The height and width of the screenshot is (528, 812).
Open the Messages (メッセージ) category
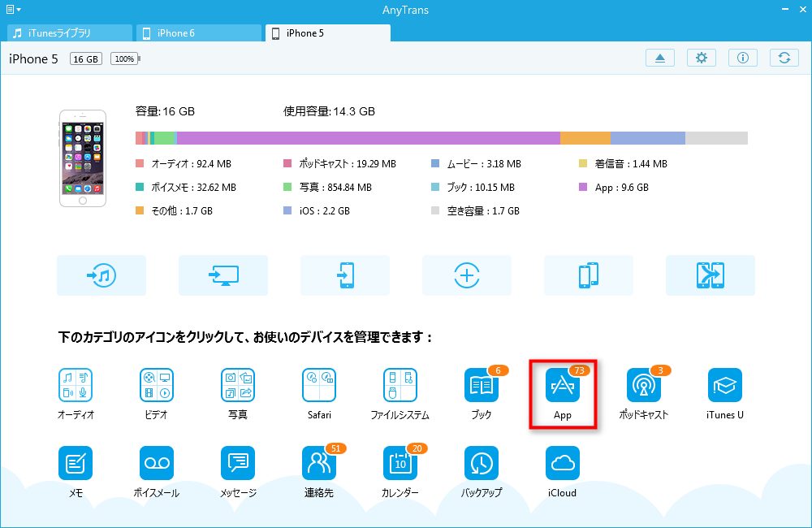(238, 463)
